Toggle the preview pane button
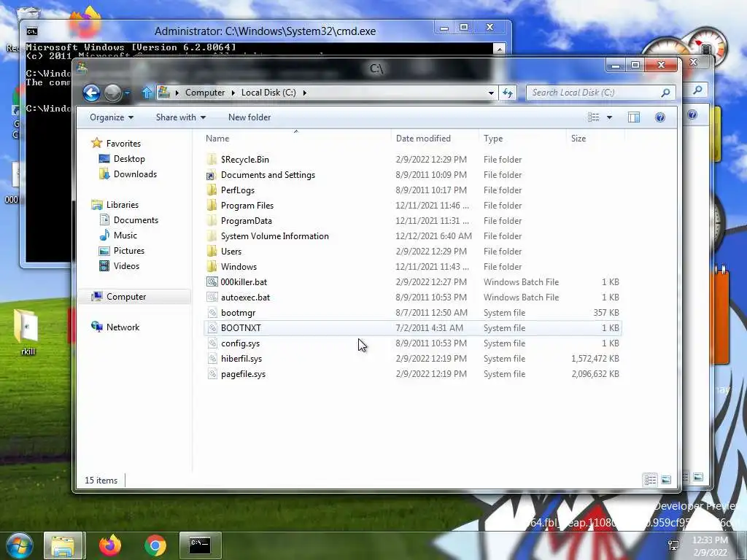Viewport: 747px width, 560px height. pyautogui.click(x=634, y=117)
